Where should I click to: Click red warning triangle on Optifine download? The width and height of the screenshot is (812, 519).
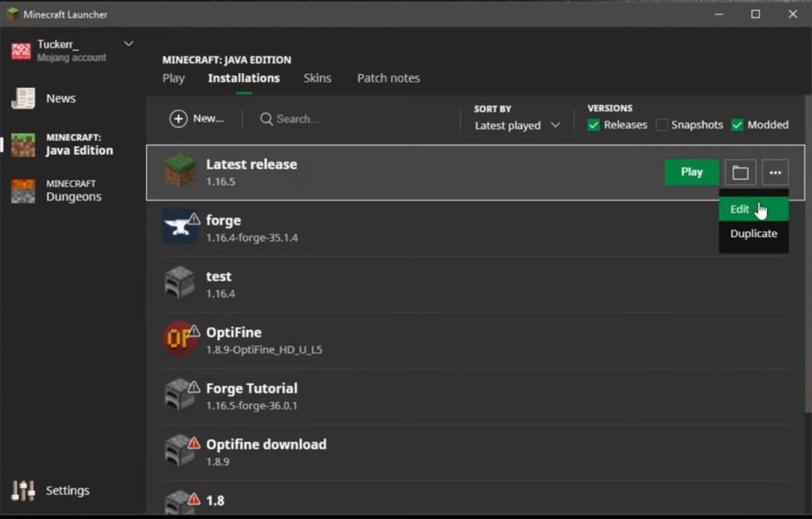pyautogui.click(x=193, y=443)
